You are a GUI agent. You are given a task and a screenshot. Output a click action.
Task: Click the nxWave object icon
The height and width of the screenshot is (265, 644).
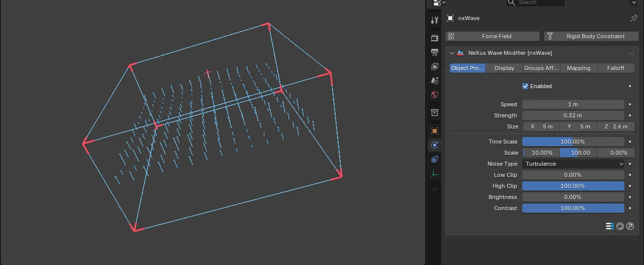coord(450,18)
